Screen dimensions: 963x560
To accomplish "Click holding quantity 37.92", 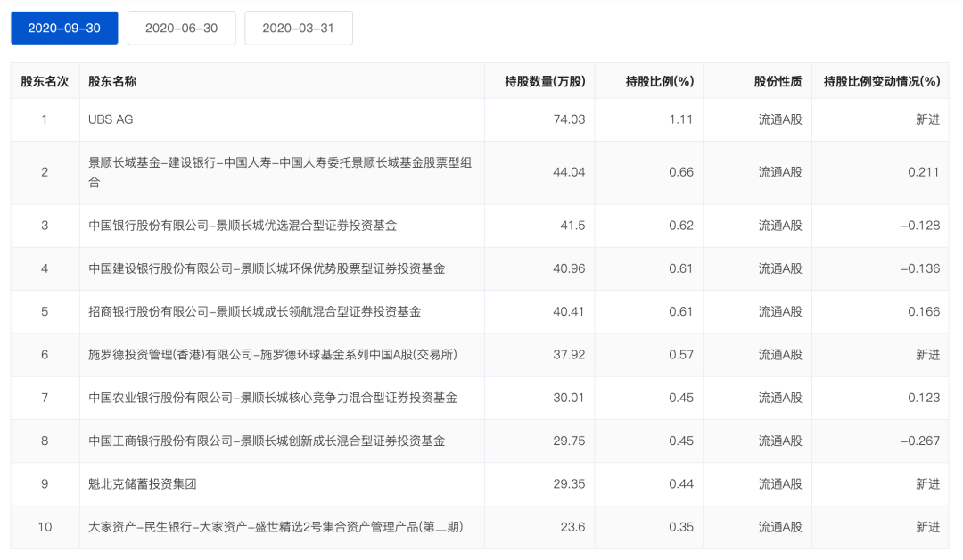I will coord(569,355).
